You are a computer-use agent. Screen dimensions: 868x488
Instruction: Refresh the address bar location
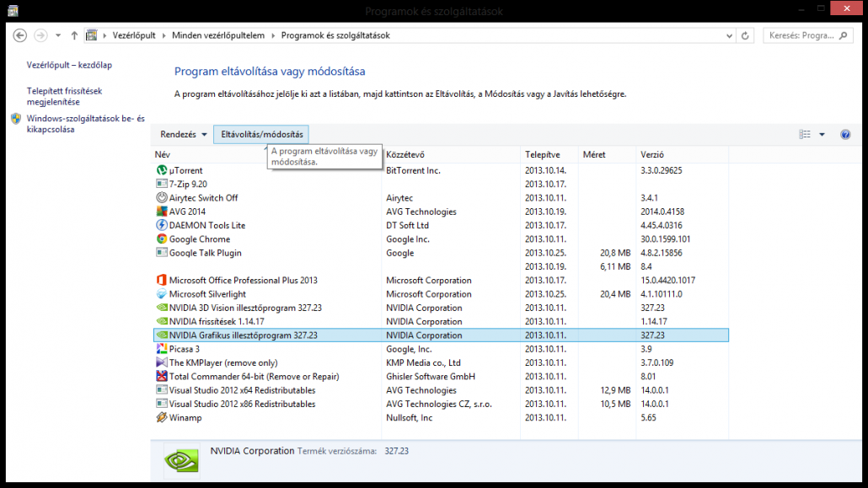pyautogui.click(x=745, y=35)
